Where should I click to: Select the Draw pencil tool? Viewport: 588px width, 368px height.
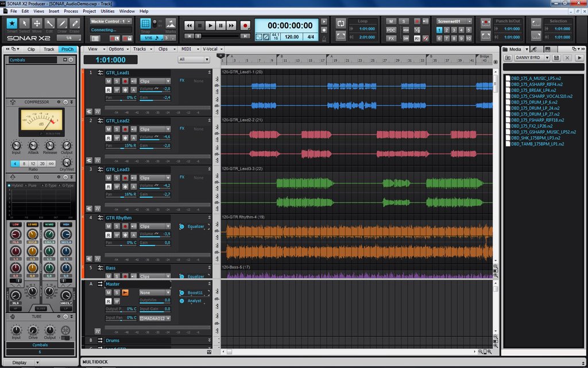[62, 24]
